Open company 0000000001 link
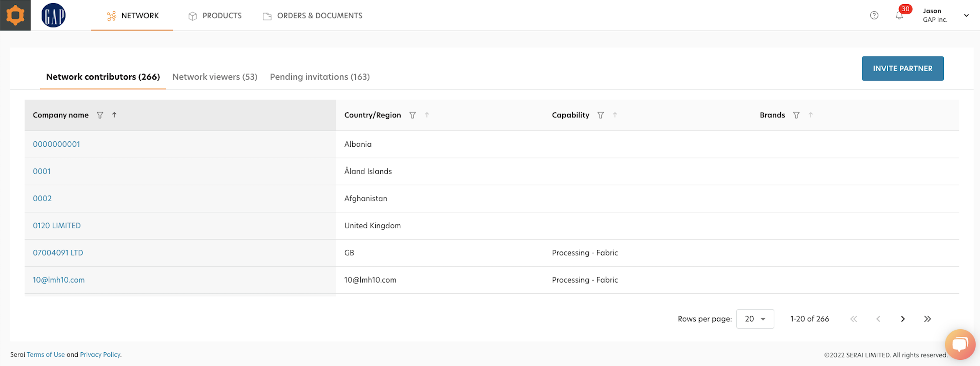This screenshot has width=980, height=366. [x=56, y=144]
